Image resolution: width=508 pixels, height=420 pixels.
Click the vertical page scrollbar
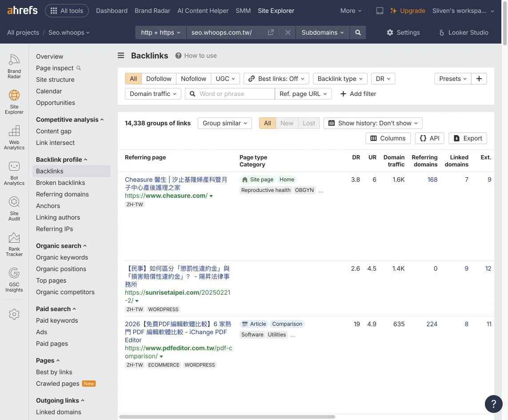(505, 23)
